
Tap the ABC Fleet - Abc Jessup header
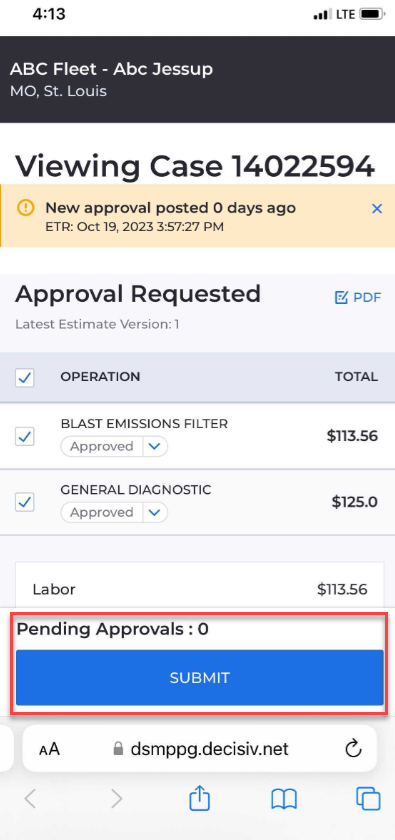click(111, 69)
